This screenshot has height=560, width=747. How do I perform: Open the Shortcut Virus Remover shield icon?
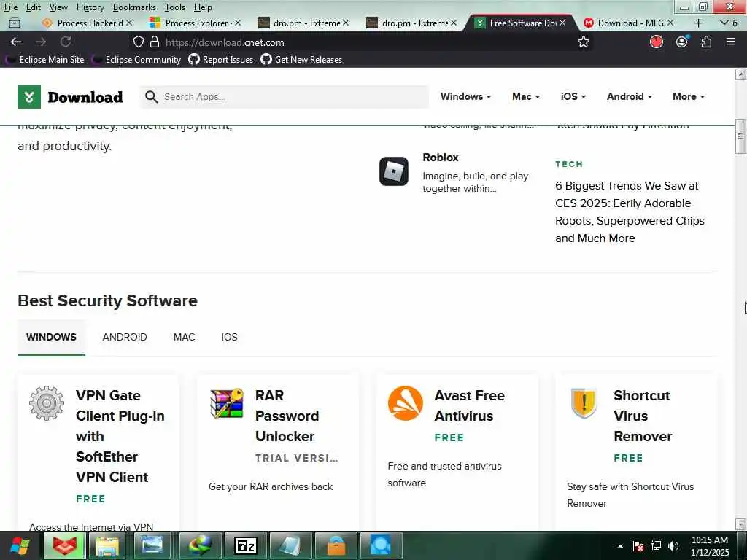[x=584, y=402]
